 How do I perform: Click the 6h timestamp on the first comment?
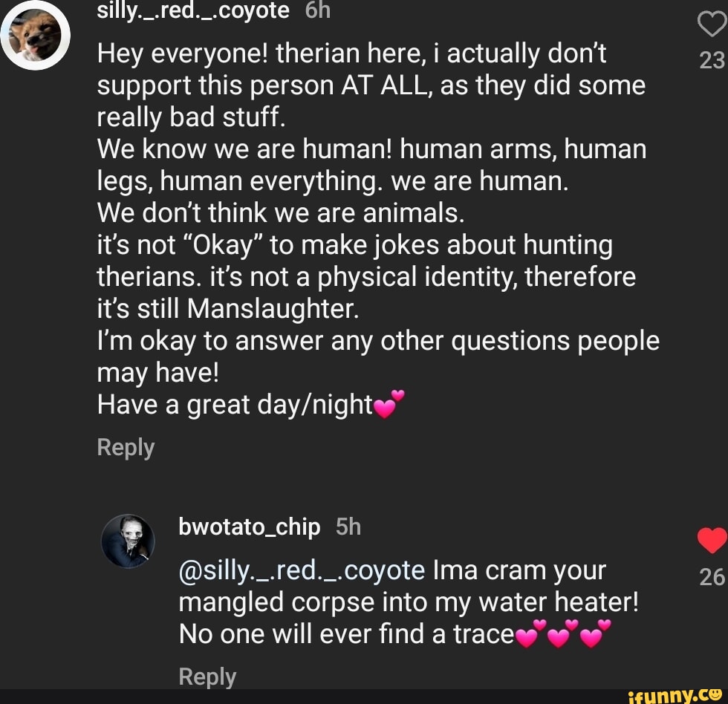coord(314,10)
